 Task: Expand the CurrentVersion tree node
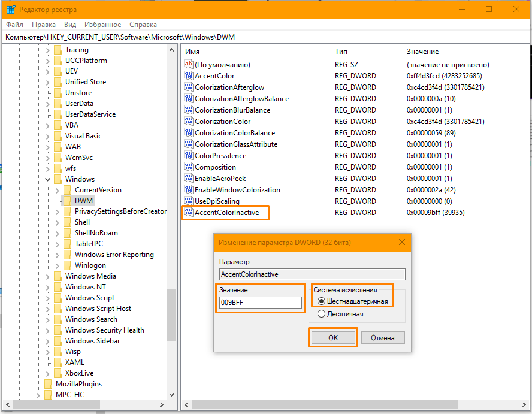(x=58, y=190)
